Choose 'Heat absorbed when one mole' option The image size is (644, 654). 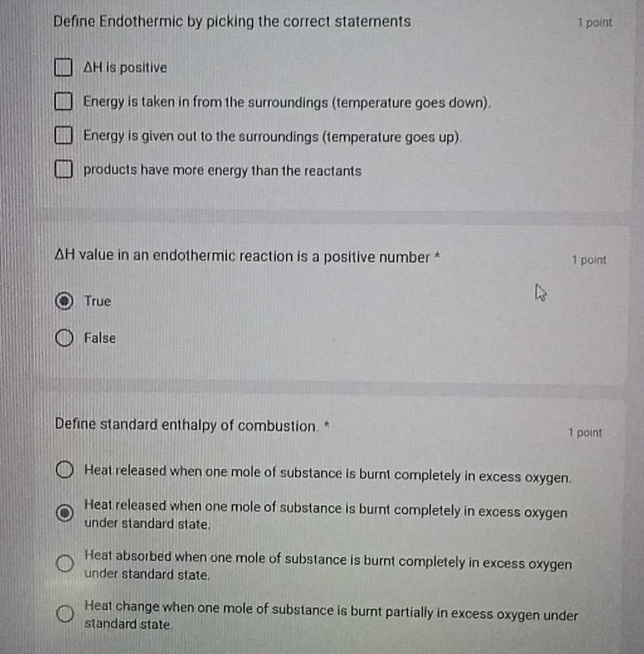pos(65,563)
